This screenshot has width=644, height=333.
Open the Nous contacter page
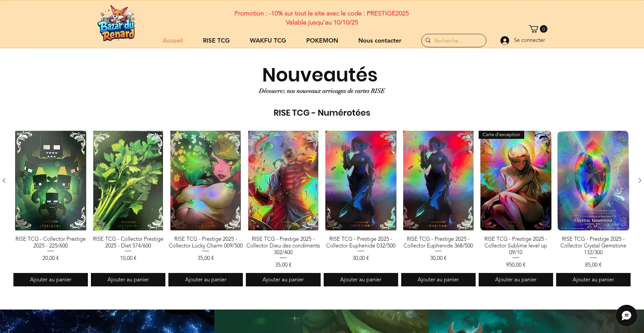point(380,41)
